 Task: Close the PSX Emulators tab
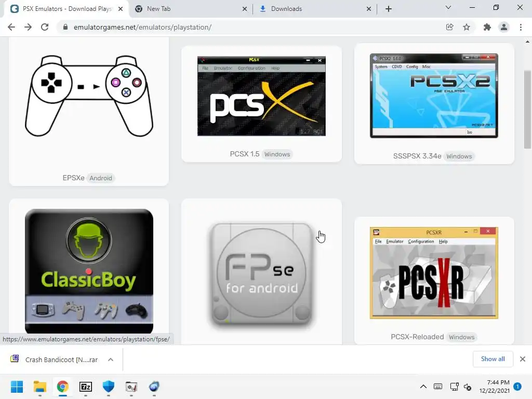pyautogui.click(x=121, y=9)
